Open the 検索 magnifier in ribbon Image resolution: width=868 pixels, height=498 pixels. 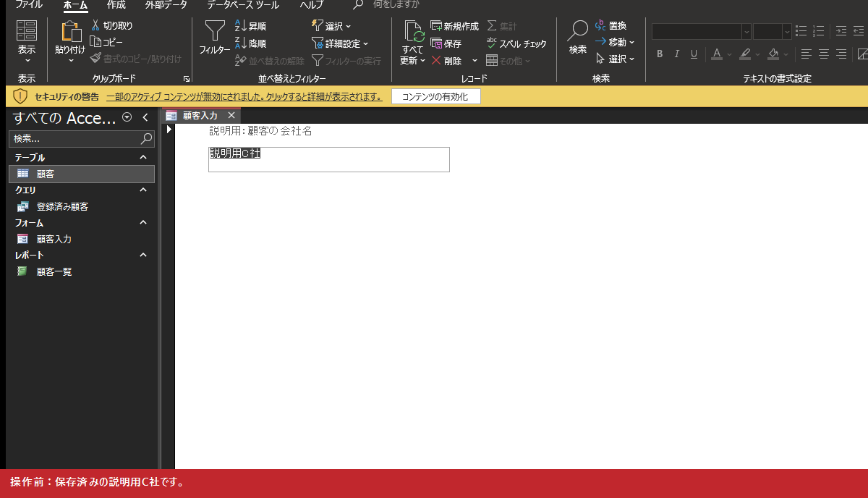[578, 31]
